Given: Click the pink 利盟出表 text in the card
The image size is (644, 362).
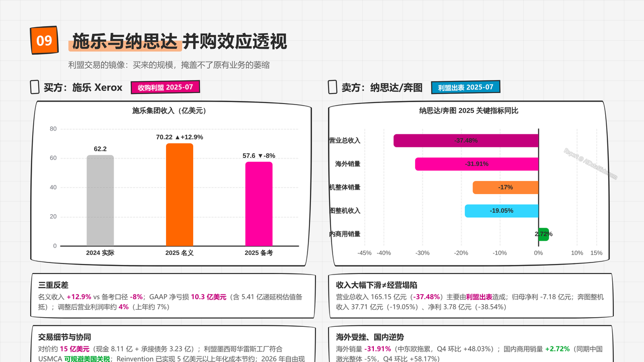Looking at the screenshot, I should (479, 297).
